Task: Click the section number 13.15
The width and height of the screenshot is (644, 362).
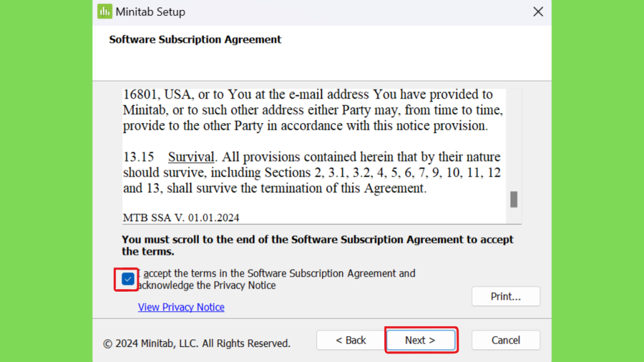Action: point(138,156)
